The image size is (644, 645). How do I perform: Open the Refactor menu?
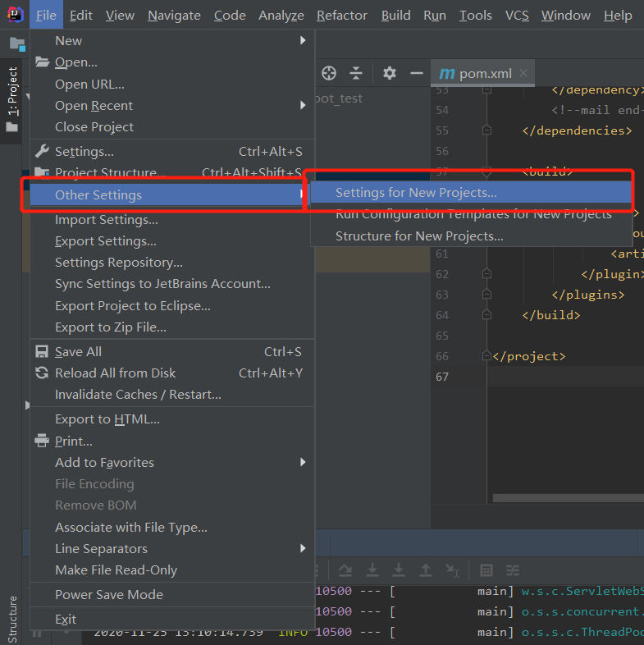point(342,16)
